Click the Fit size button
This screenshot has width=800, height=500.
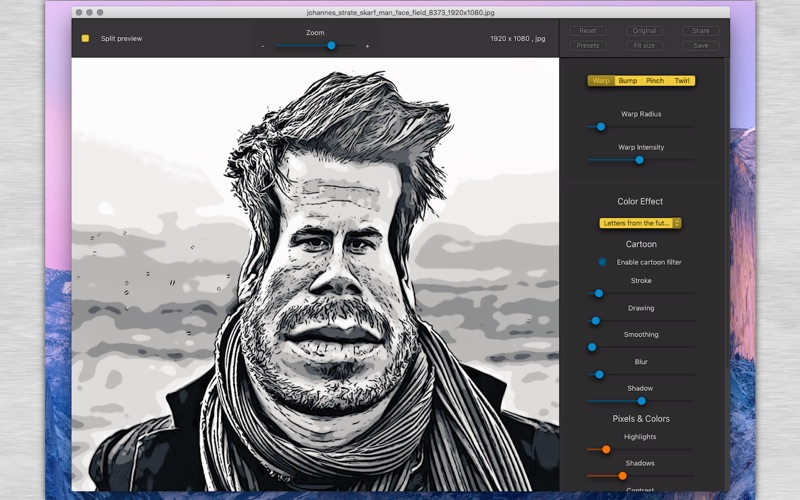point(644,45)
